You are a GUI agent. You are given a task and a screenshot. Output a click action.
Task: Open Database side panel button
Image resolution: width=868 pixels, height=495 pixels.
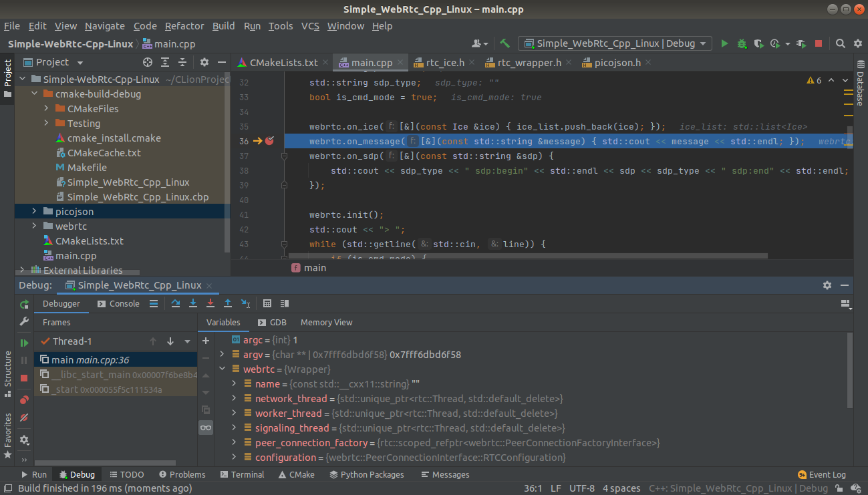pyautogui.click(x=861, y=82)
